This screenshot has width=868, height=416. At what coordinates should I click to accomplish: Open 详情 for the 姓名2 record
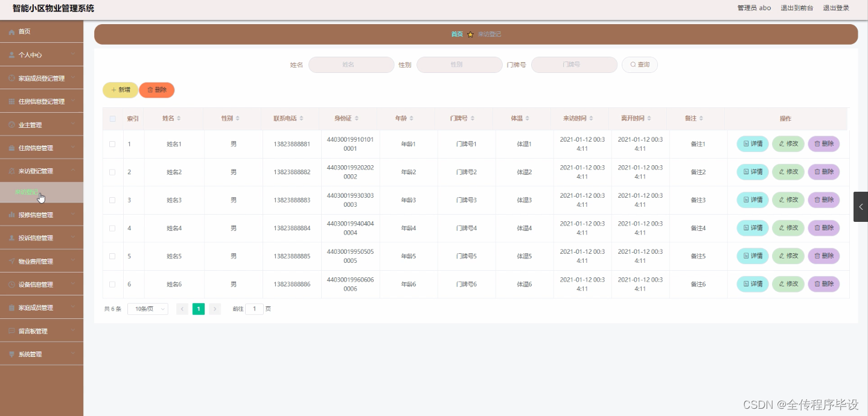point(752,171)
